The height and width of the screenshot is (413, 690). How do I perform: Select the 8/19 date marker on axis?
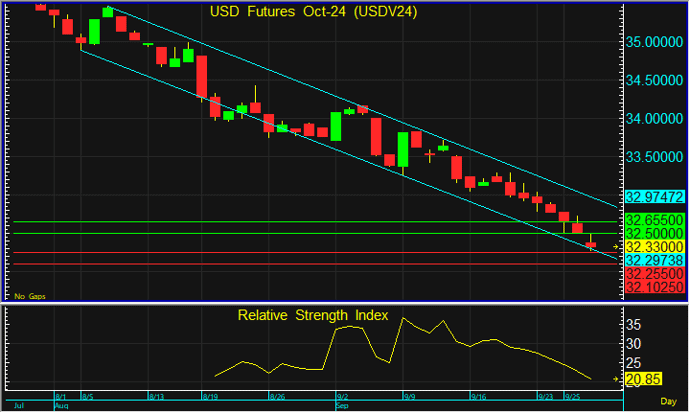click(211, 397)
